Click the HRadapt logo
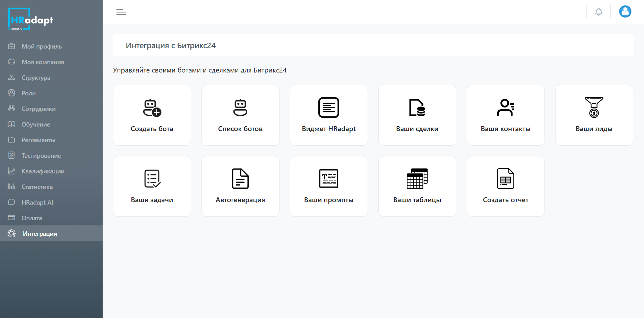Screen dimensions: 644x318 [31, 19]
